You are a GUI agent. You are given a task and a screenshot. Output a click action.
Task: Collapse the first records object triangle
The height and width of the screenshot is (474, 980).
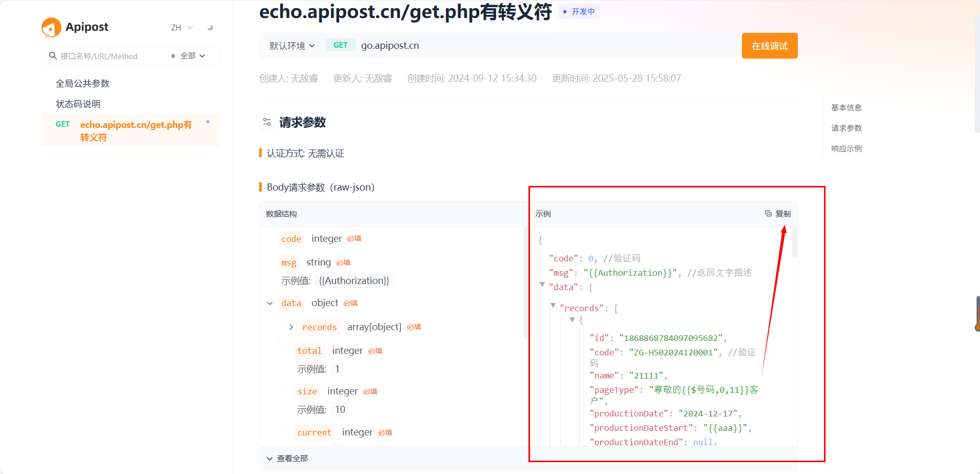pos(572,320)
